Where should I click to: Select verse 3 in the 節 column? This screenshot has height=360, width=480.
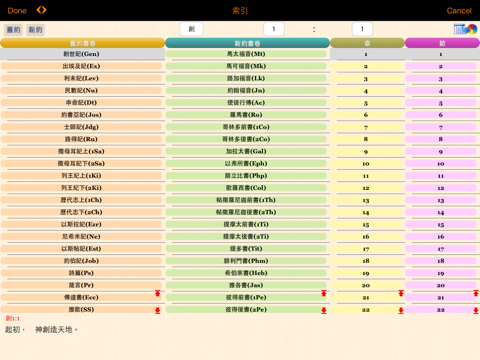[441, 79]
